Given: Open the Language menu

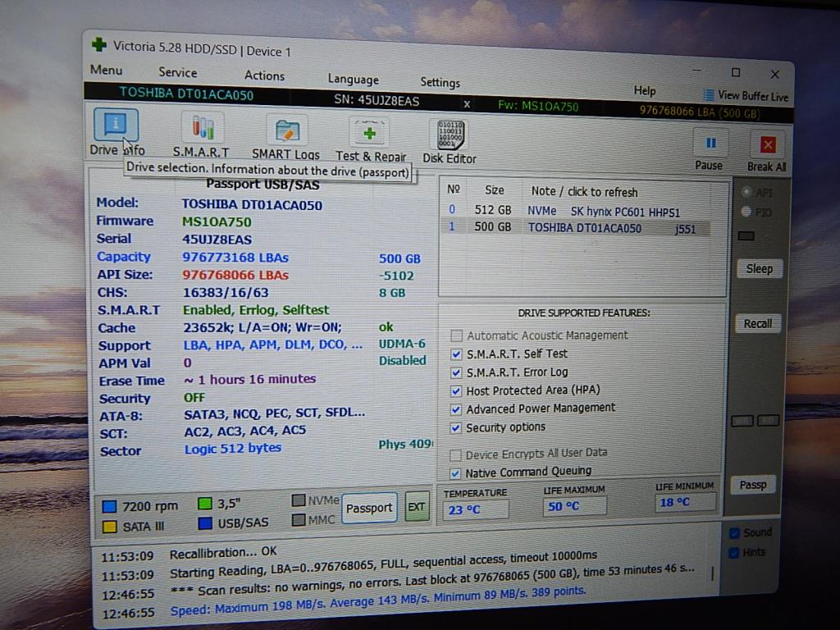Looking at the screenshot, I should tap(353, 80).
